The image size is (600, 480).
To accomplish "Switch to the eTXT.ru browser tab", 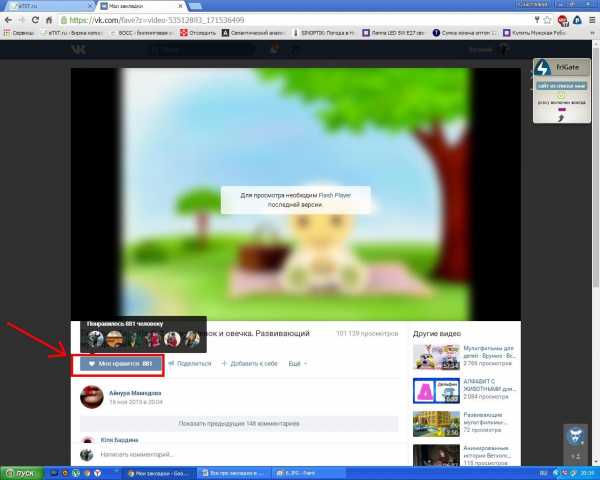I will click(x=48, y=6).
